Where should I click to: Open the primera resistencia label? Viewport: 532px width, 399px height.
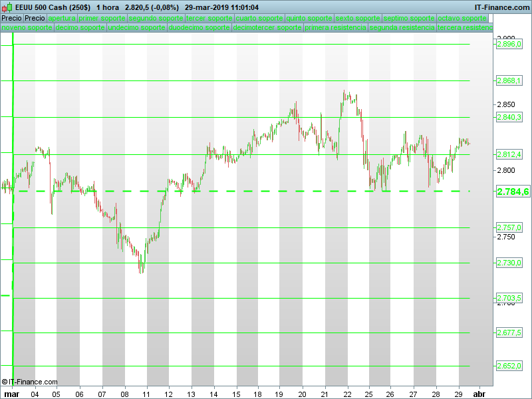pos(335,28)
